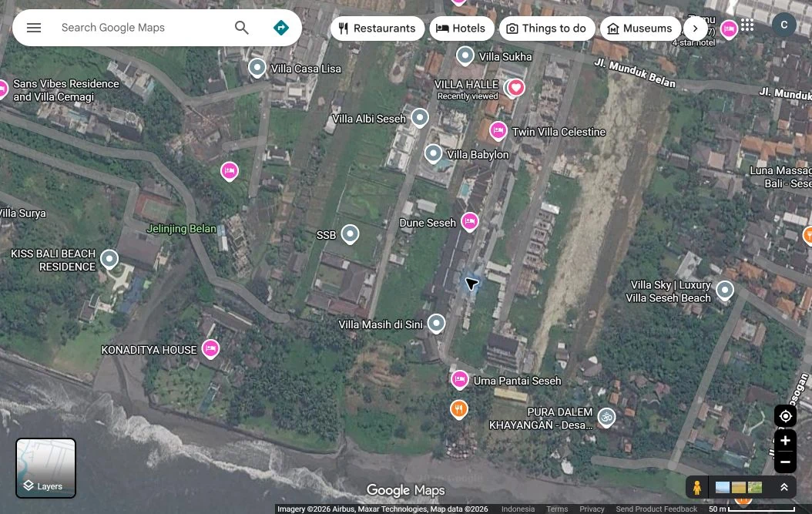Select the Dune Seseh hotel pin
The image size is (812, 514).
470,222
